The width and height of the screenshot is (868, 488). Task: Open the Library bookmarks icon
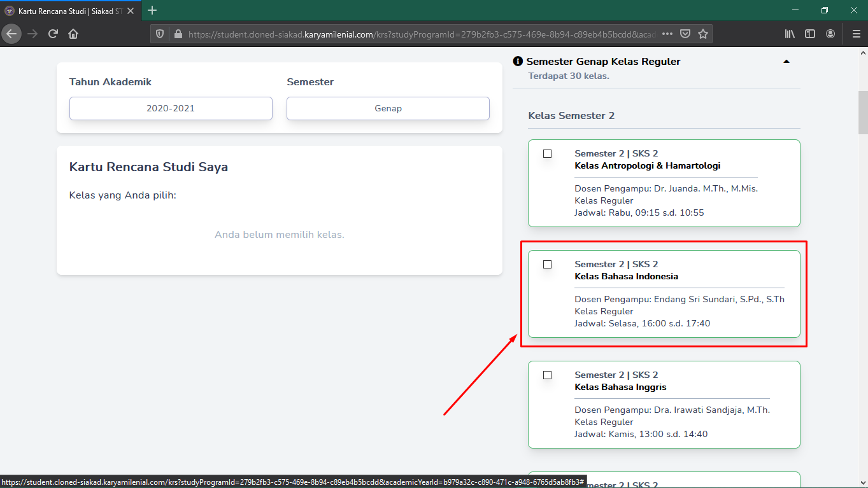click(x=790, y=34)
